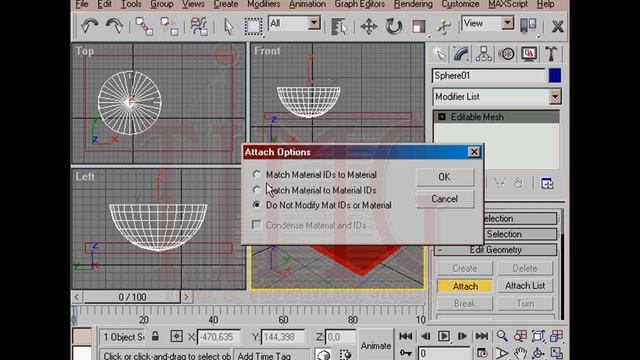Select the Unlink Selection tool

[169, 26]
